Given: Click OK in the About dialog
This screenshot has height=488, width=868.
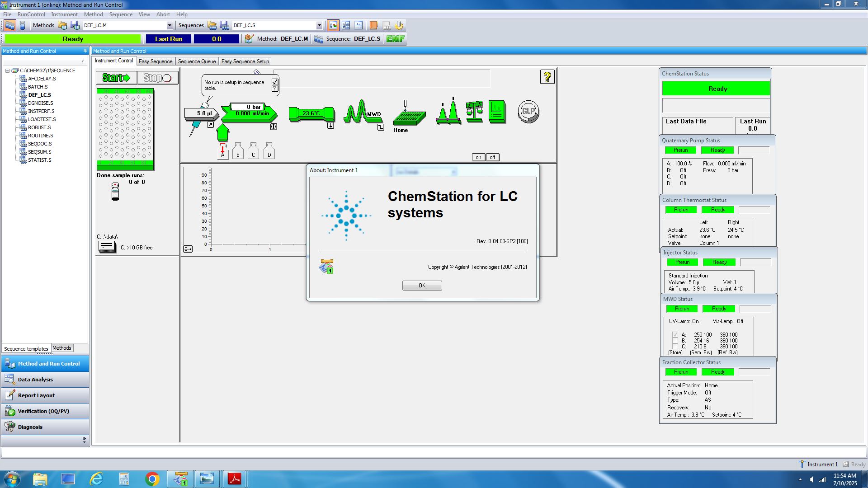Looking at the screenshot, I should pyautogui.click(x=422, y=286).
